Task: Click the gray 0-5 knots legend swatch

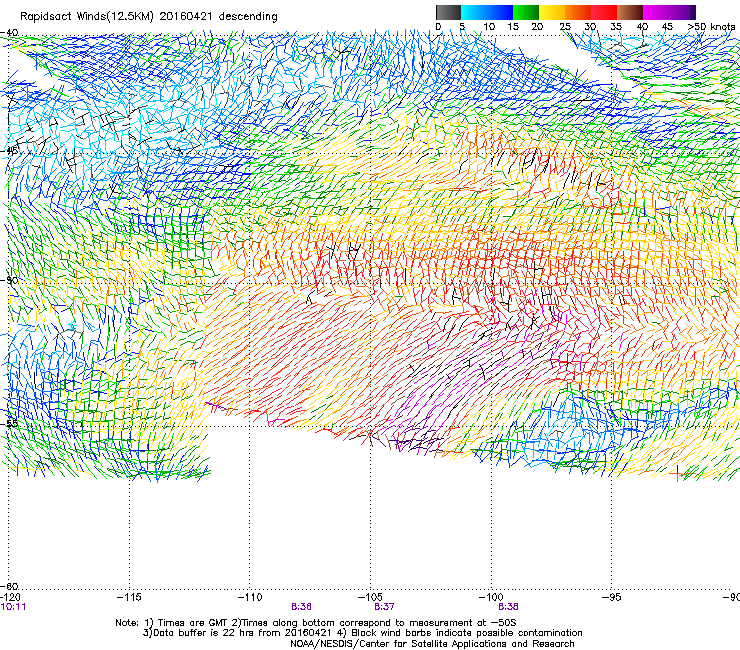Action: [448, 12]
